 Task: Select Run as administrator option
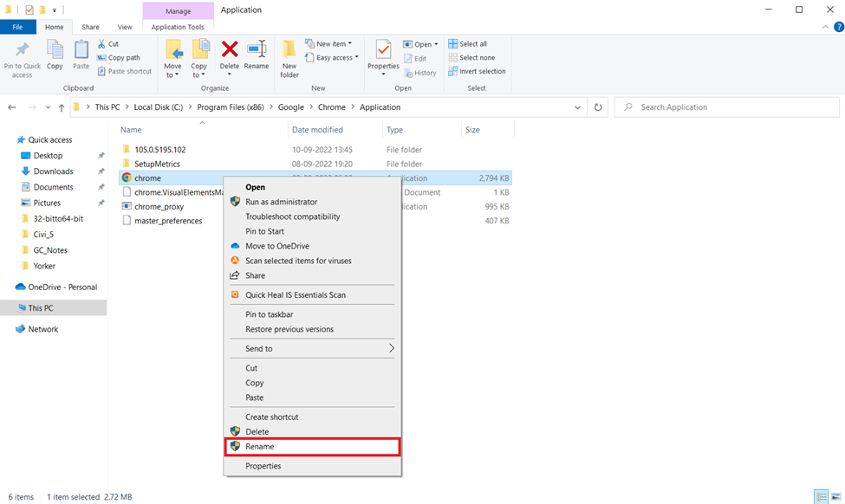281,202
